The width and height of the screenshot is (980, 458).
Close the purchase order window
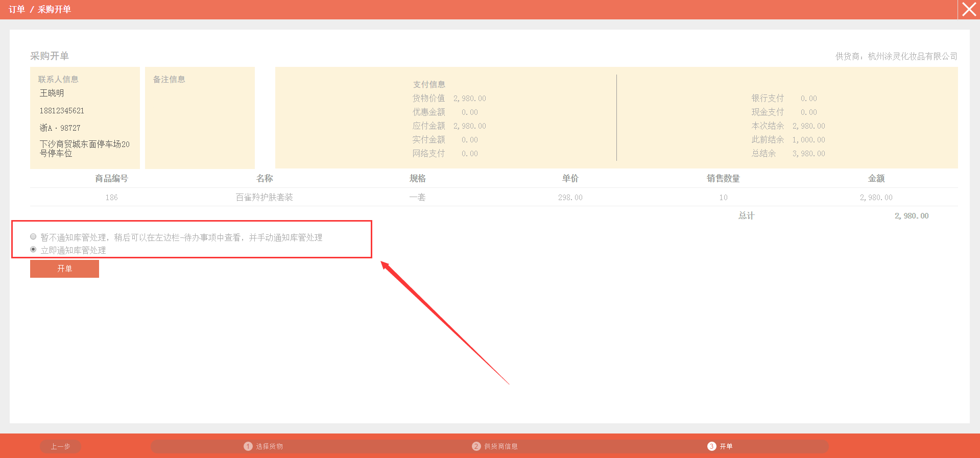(969, 10)
